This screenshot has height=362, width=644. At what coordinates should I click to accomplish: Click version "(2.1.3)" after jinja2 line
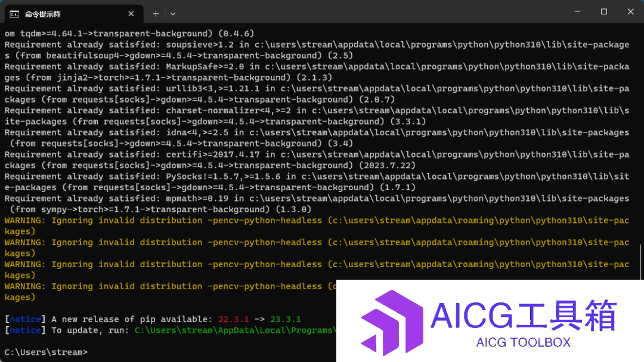pyautogui.click(x=314, y=78)
